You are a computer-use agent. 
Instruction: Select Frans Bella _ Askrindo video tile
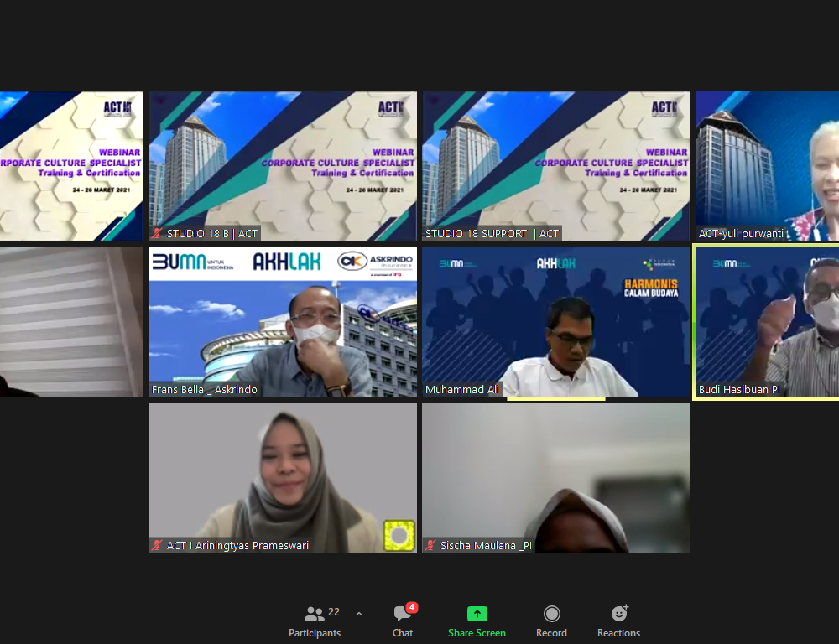[283, 321]
